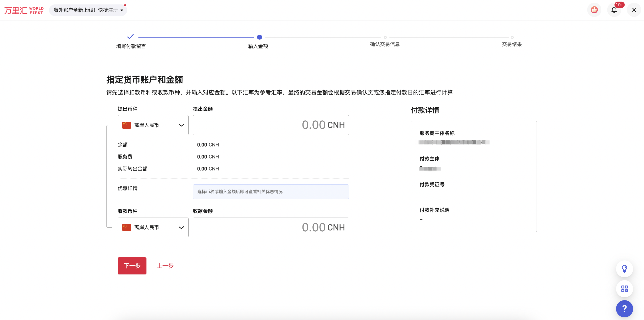The image size is (644, 320).
Task: Click the China flag in 提出币种 selector
Action: [x=127, y=125]
